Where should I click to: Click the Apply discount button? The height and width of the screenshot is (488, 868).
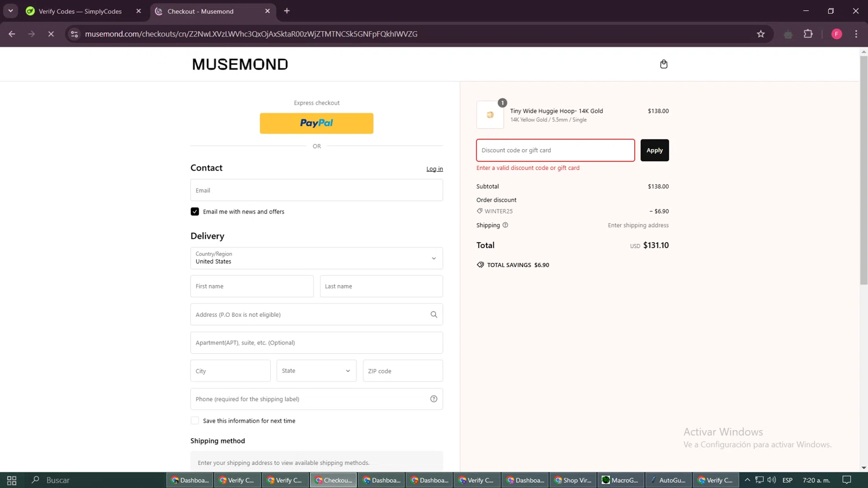[x=654, y=150]
